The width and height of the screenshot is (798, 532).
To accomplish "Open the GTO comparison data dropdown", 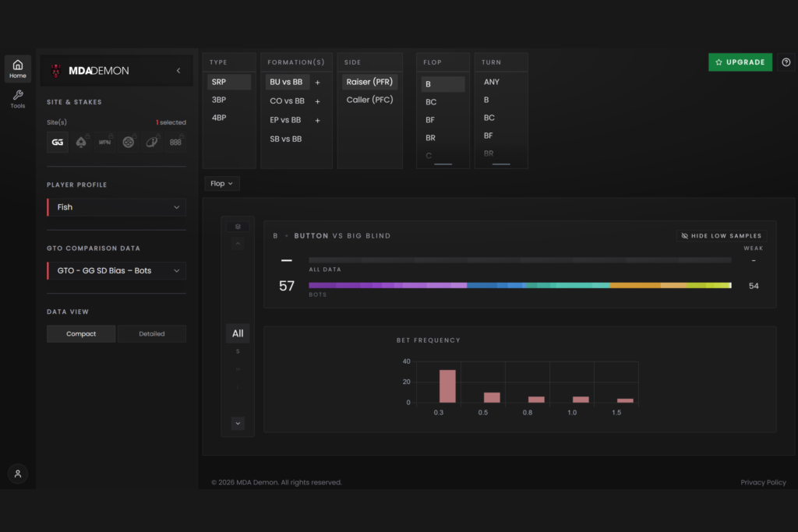I will coord(117,270).
